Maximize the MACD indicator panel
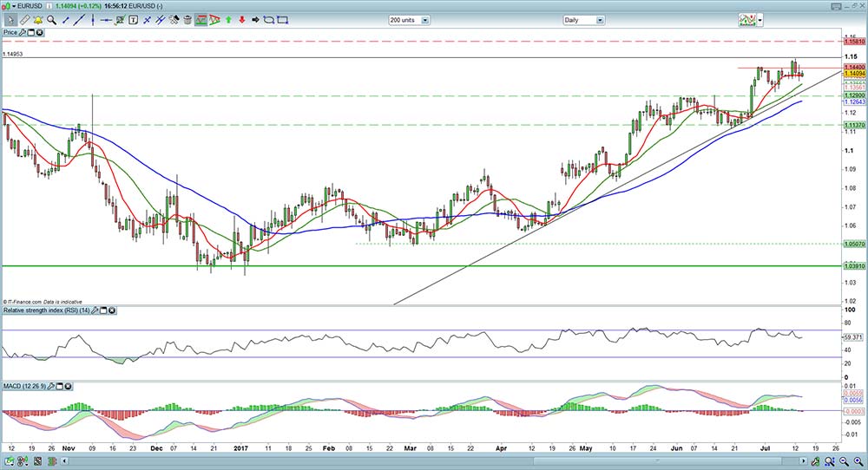 (59, 386)
